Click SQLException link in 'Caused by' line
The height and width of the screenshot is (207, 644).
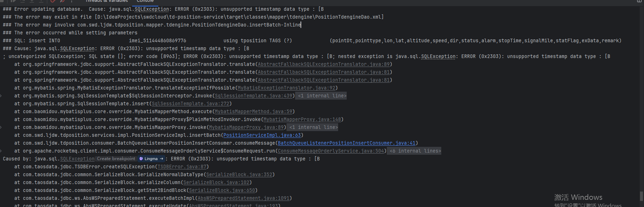(77, 159)
